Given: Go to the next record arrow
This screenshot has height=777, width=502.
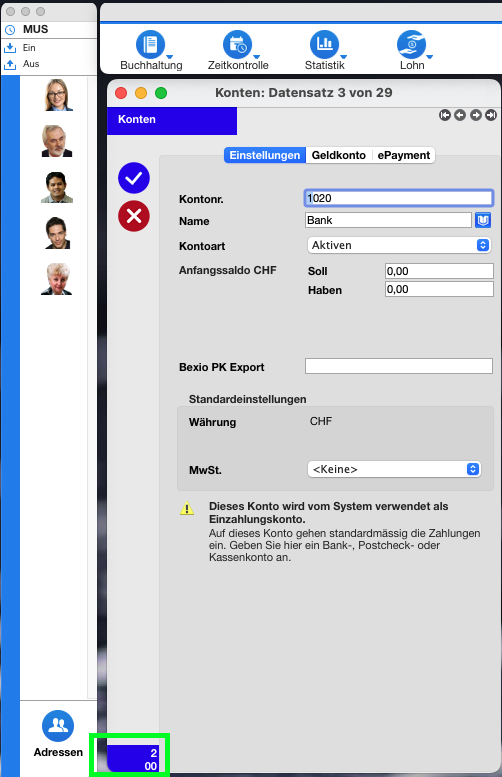Looking at the screenshot, I should 476,115.
